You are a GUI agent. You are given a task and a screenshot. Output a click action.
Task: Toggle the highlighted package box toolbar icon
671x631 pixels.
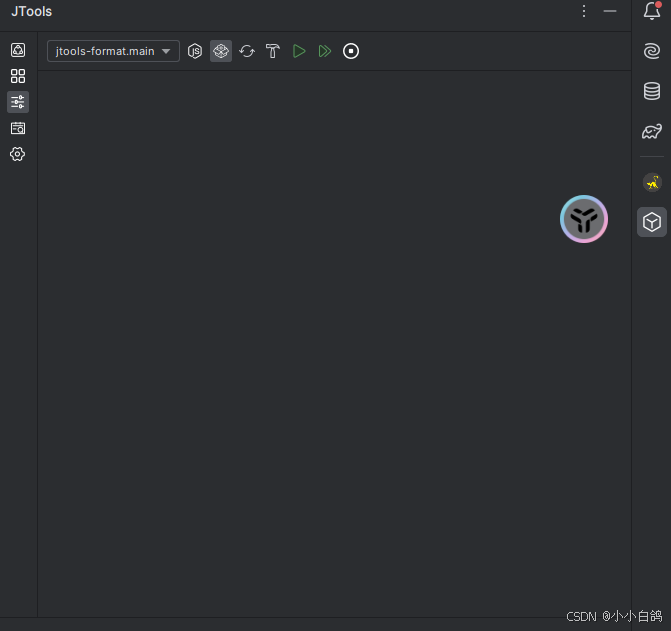pos(221,51)
